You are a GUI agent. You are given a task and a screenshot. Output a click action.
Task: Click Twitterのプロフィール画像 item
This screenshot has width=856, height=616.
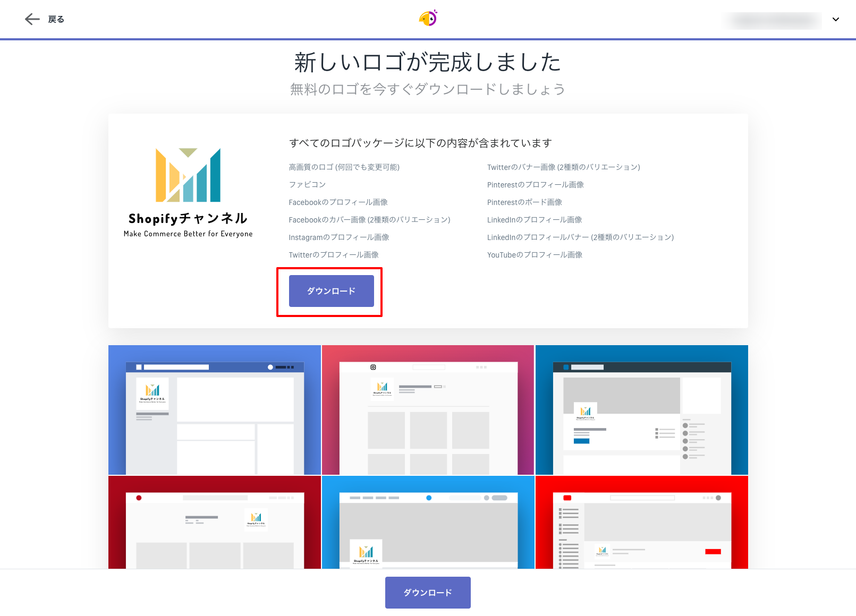334,255
